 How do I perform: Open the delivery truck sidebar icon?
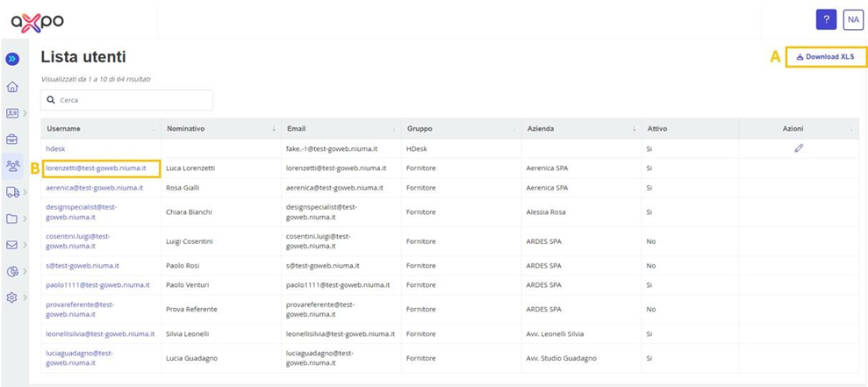coord(12,192)
